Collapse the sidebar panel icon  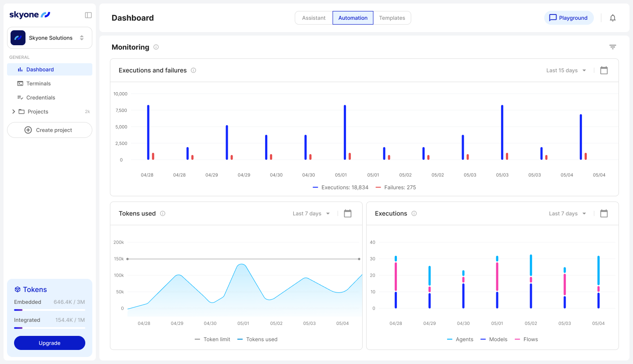point(88,15)
